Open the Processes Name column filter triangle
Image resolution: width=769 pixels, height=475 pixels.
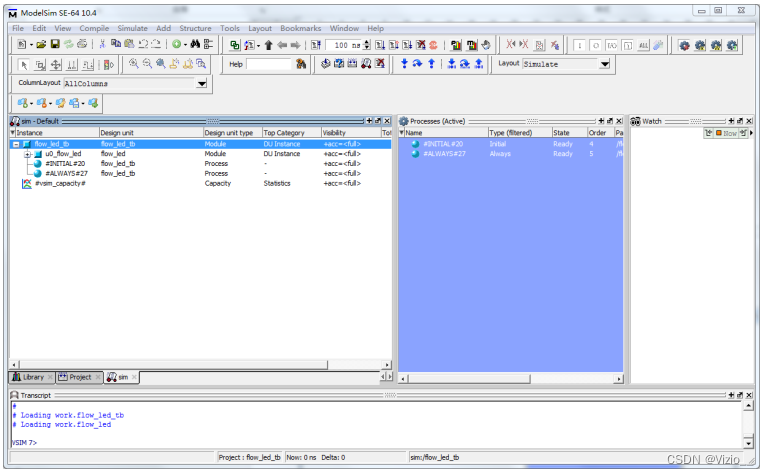(x=402, y=133)
